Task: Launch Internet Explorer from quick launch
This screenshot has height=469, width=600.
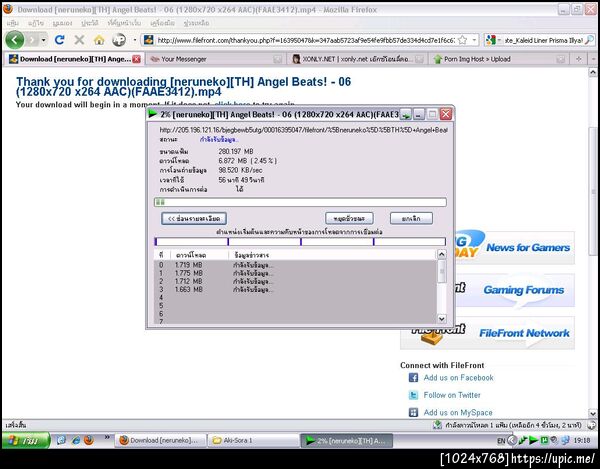Action: (75, 440)
